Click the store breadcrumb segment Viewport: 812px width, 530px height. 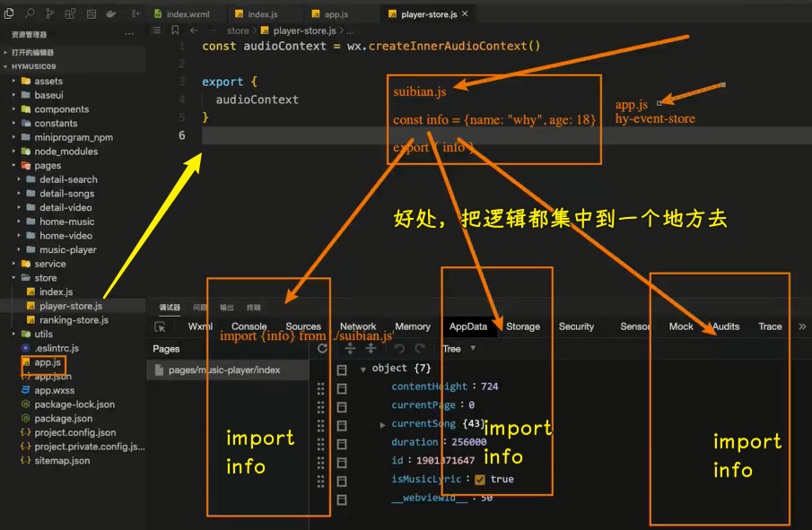[x=238, y=30]
